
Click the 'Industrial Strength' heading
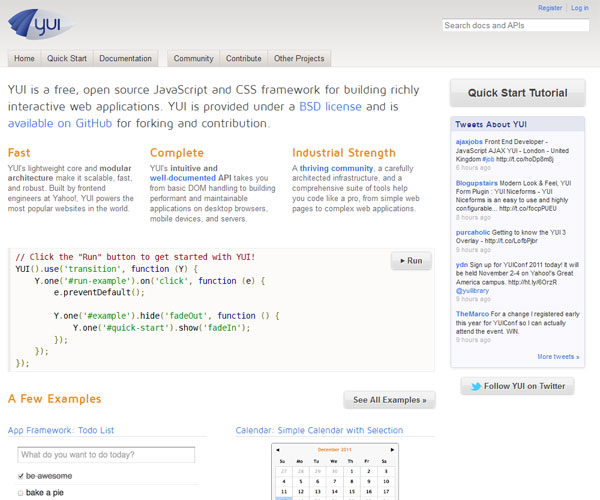[344, 153]
